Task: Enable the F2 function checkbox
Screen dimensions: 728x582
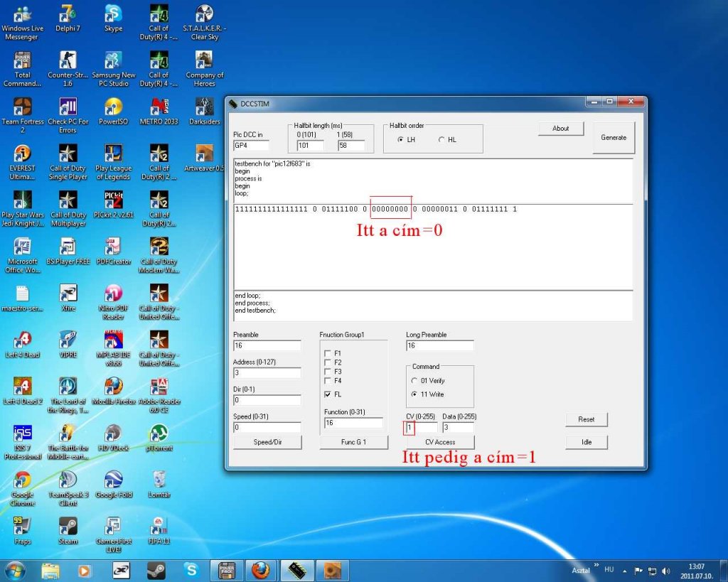Action: coord(328,362)
